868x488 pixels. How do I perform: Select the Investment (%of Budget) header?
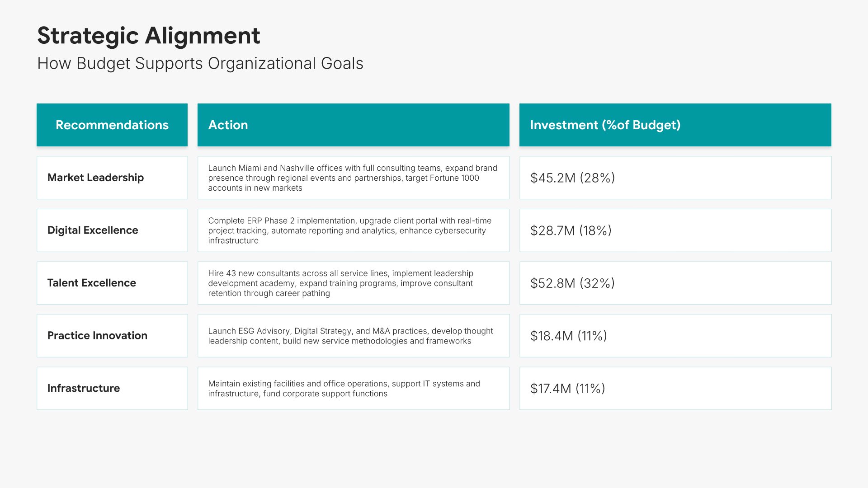click(605, 125)
